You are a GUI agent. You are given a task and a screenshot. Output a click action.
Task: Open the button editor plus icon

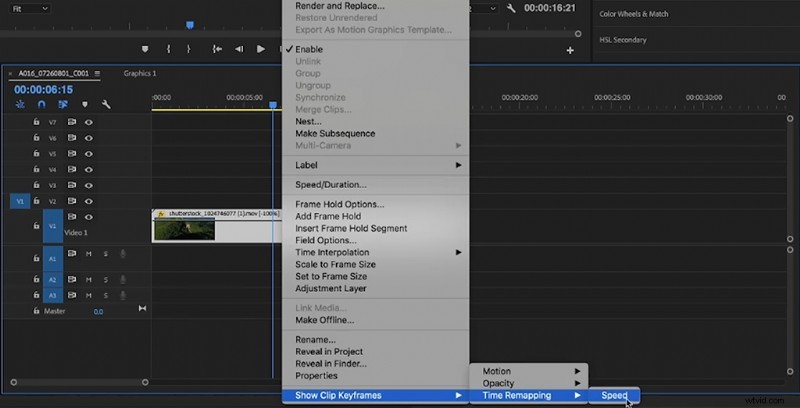[570, 50]
